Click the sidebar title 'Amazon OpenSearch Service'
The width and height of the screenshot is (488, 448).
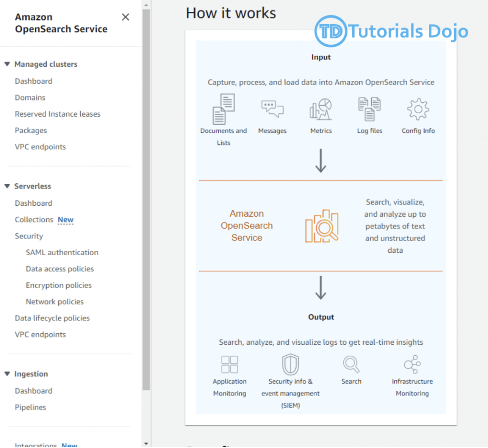[x=61, y=23]
